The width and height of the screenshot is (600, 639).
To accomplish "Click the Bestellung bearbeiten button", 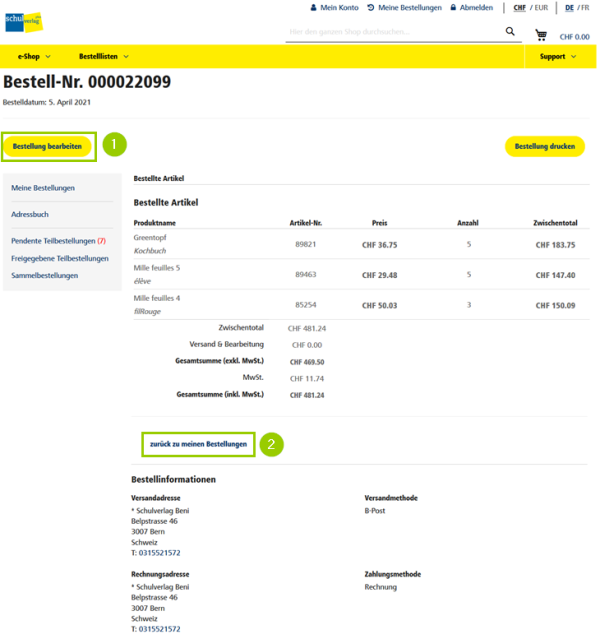I will point(47,146).
